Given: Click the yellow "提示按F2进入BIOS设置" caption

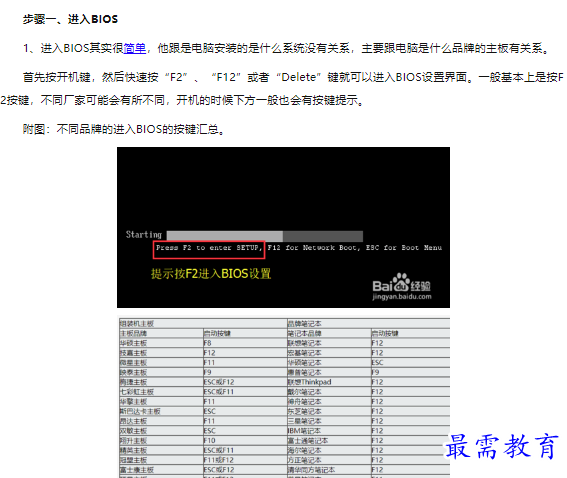Looking at the screenshot, I should (211, 274).
